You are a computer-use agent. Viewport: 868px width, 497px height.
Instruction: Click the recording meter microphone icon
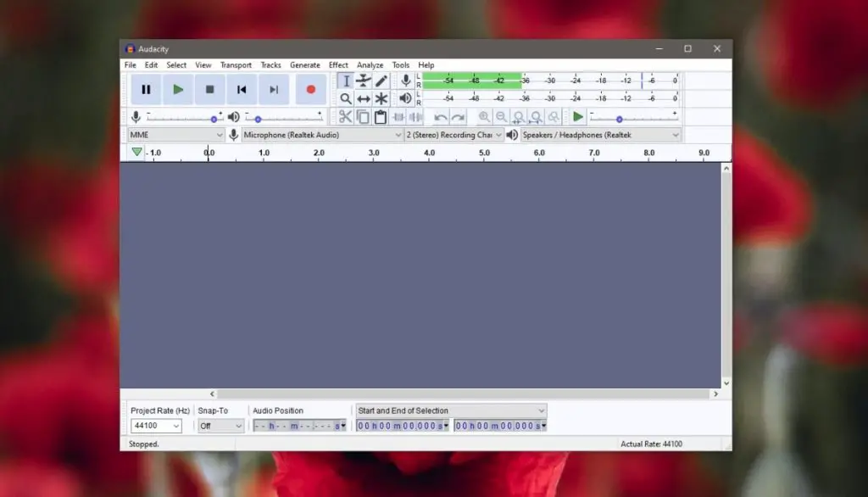[x=406, y=81]
